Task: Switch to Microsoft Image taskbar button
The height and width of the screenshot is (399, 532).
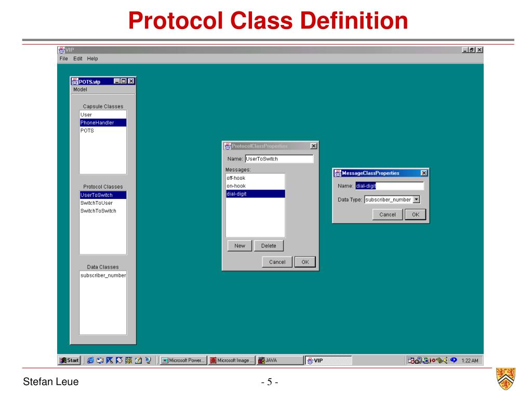Action: pos(232,361)
